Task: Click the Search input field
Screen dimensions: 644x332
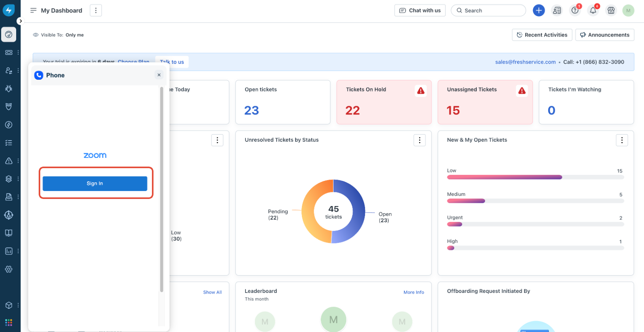Action: point(489,11)
